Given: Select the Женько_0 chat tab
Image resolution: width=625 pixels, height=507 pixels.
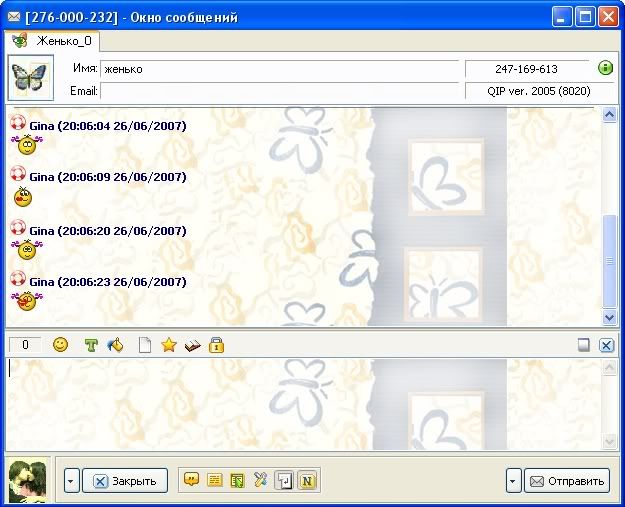Looking at the screenshot, I should point(52,41).
